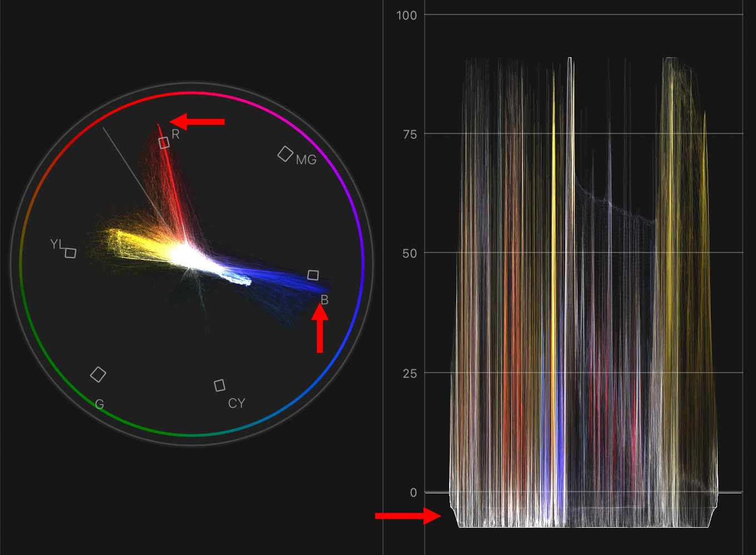This screenshot has height=555, width=756.
Task: Click the 100 label on waveform scale
Action: coord(406,15)
